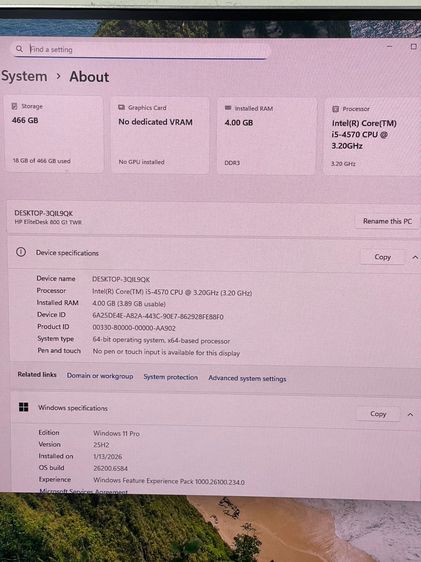421x562 pixels.
Task: Select OS build 26200.6584 value
Action: 110,468
